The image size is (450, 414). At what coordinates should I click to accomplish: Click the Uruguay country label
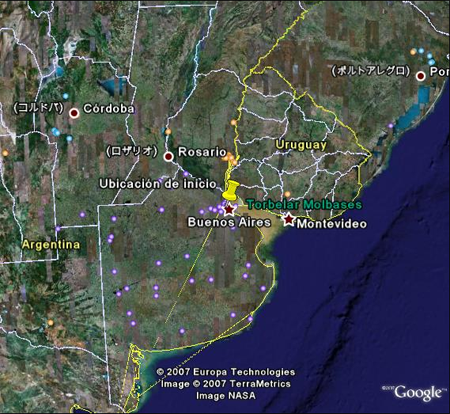click(301, 145)
